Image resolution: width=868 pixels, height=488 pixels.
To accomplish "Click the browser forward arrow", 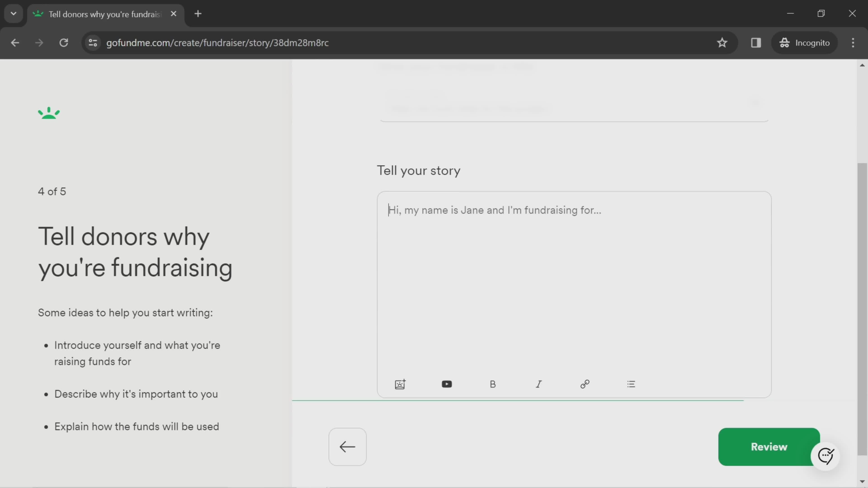I will tap(39, 43).
